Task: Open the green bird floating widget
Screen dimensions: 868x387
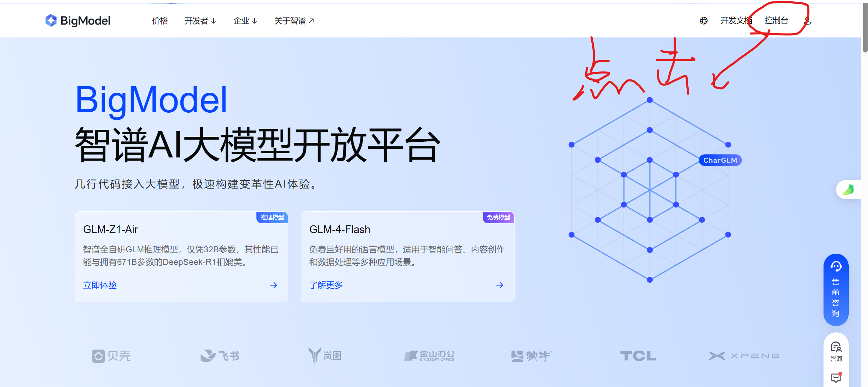Action: pyautogui.click(x=848, y=190)
